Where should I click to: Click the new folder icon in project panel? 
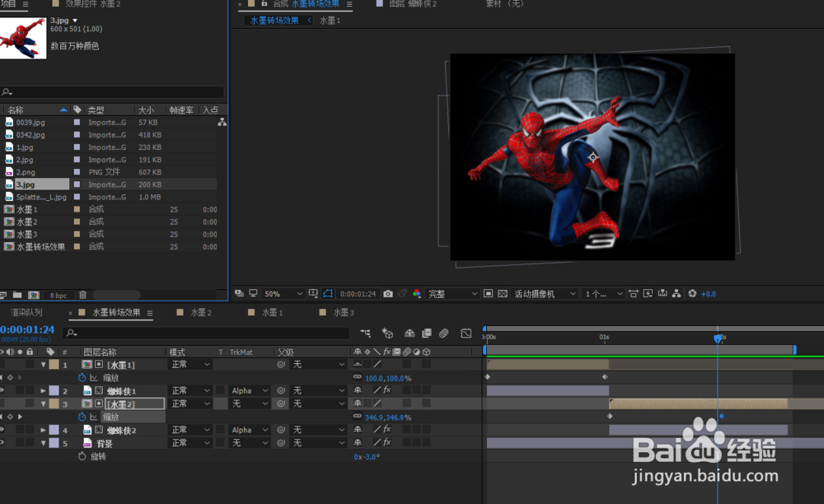(x=17, y=295)
